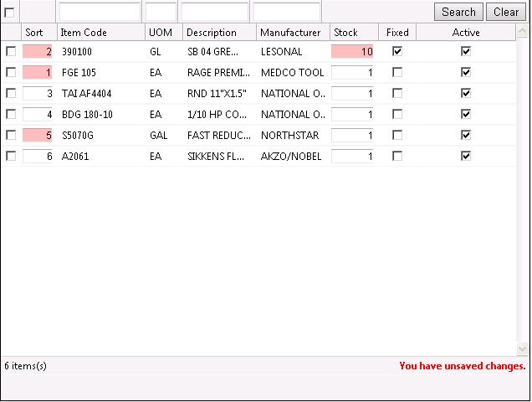The width and height of the screenshot is (532, 402).
Task: Click the UOM column header
Action: point(160,33)
